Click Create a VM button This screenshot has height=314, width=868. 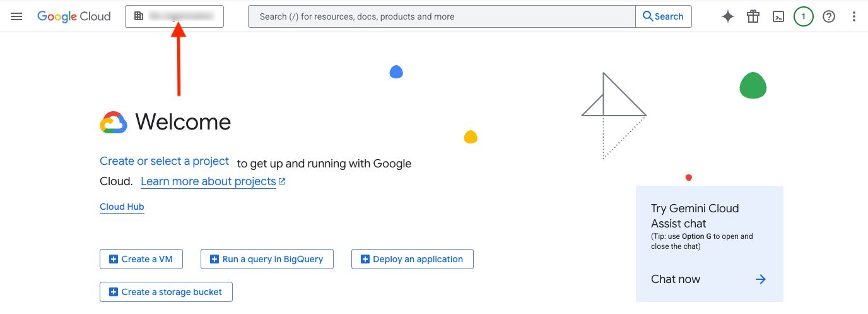[x=141, y=259]
